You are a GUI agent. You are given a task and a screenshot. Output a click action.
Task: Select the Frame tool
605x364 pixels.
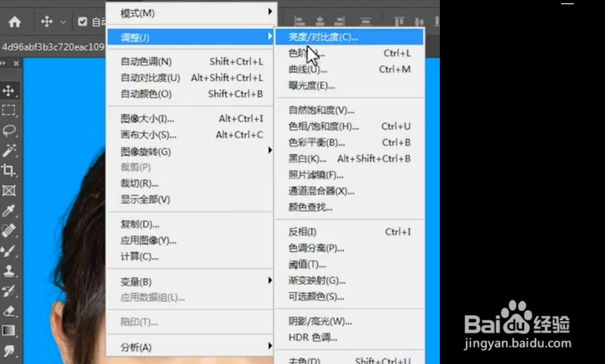pyautogui.click(x=9, y=190)
